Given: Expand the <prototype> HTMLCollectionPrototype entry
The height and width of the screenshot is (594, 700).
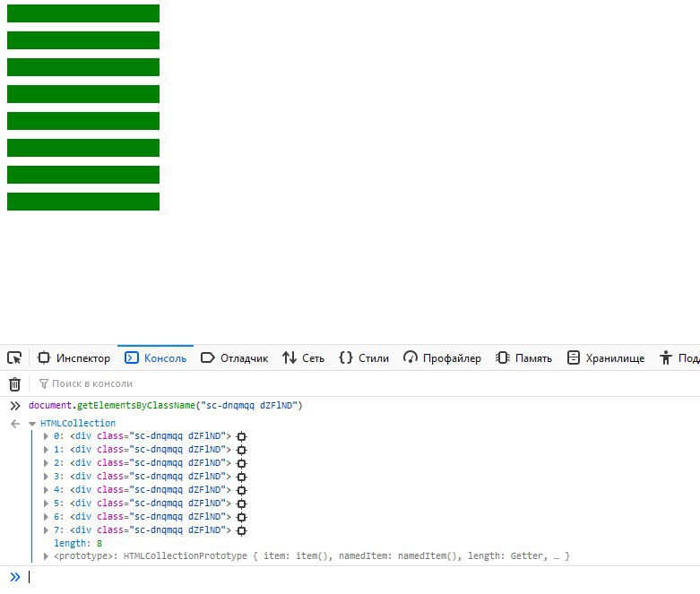Looking at the screenshot, I should 46,556.
